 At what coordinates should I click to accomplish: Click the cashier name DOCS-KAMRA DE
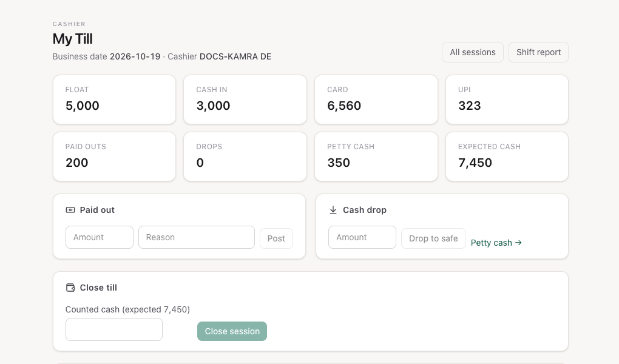click(x=235, y=56)
